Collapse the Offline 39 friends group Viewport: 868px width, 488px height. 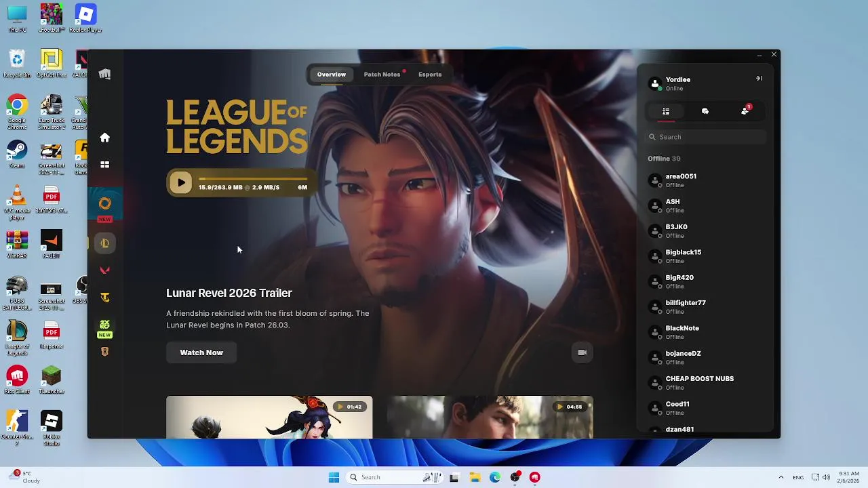(664, 159)
